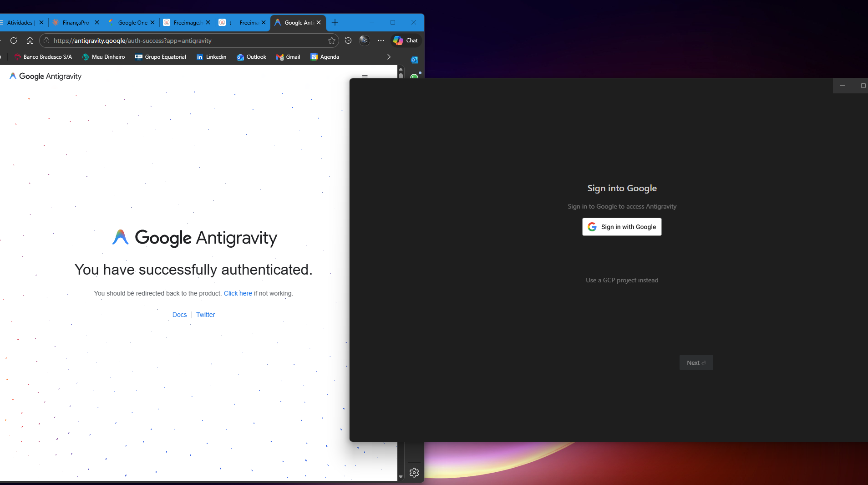Open the Docs link
The width and height of the screenshot is (868, 485).
click(x=179, y=315)
